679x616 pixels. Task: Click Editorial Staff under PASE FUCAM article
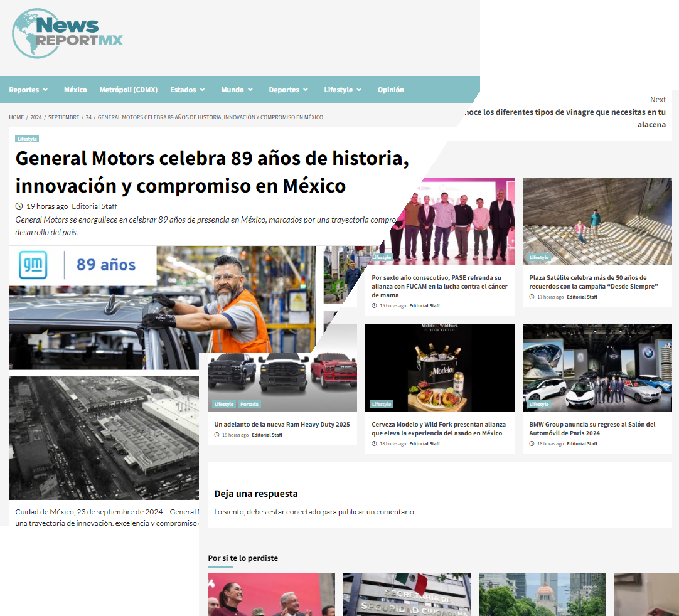(x=424, y=305)
